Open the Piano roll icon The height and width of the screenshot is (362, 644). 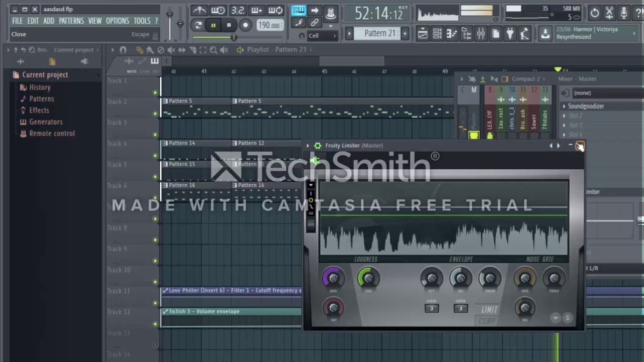(x=452, y=34)
